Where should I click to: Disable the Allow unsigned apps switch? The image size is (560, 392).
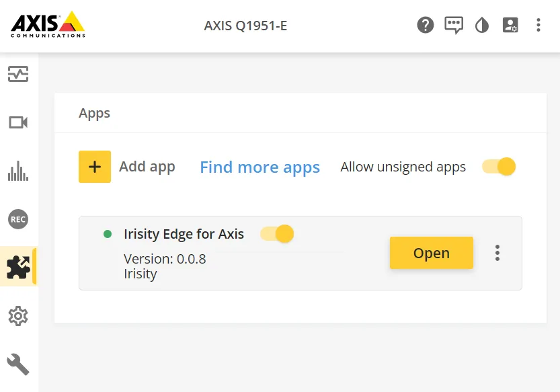[x=499, y=167]
